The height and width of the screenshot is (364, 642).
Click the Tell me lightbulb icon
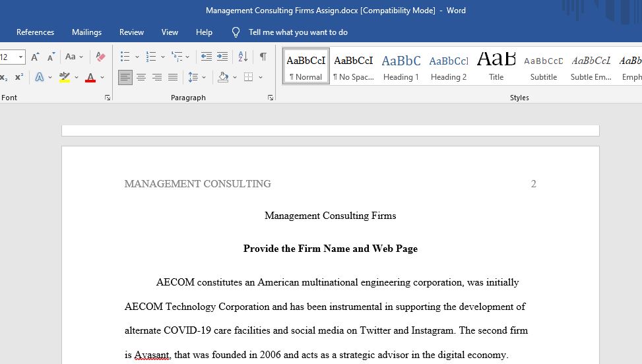click(236, 32)
